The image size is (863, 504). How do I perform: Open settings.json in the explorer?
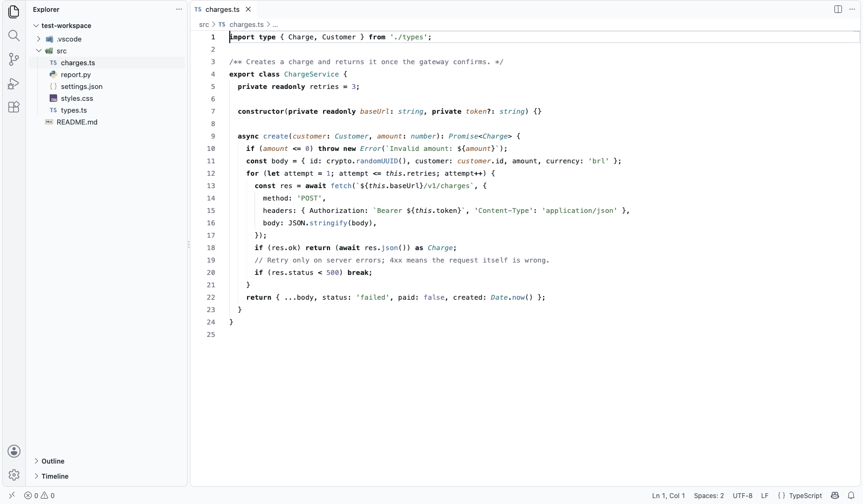click(x=107, y=86)
